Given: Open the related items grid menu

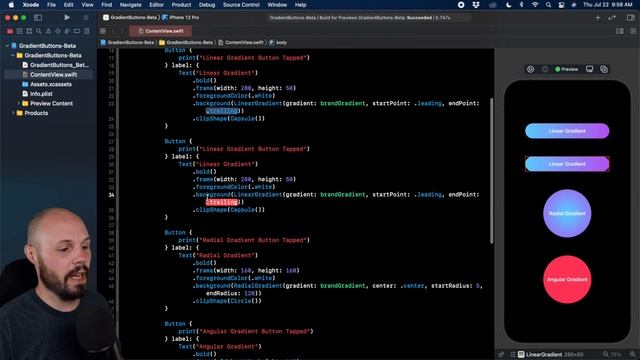Looking at the screenshot, I should coord(103,31).
